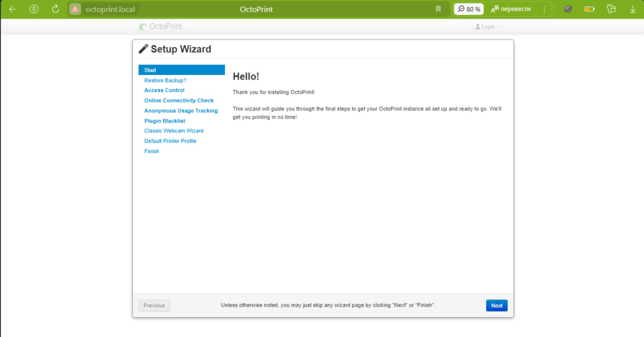644x337 pixels.
Task: Open the browser extensions icon
Action: click(x=611, y=9)
